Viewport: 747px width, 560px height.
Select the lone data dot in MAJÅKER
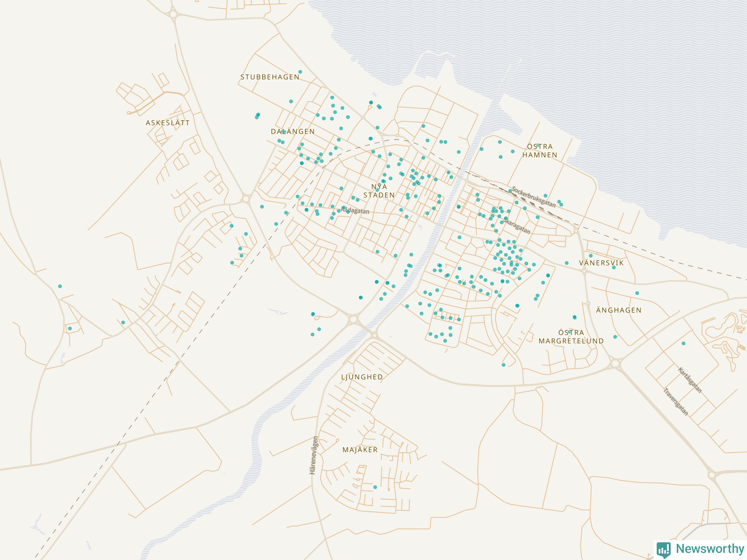[375, 487]
